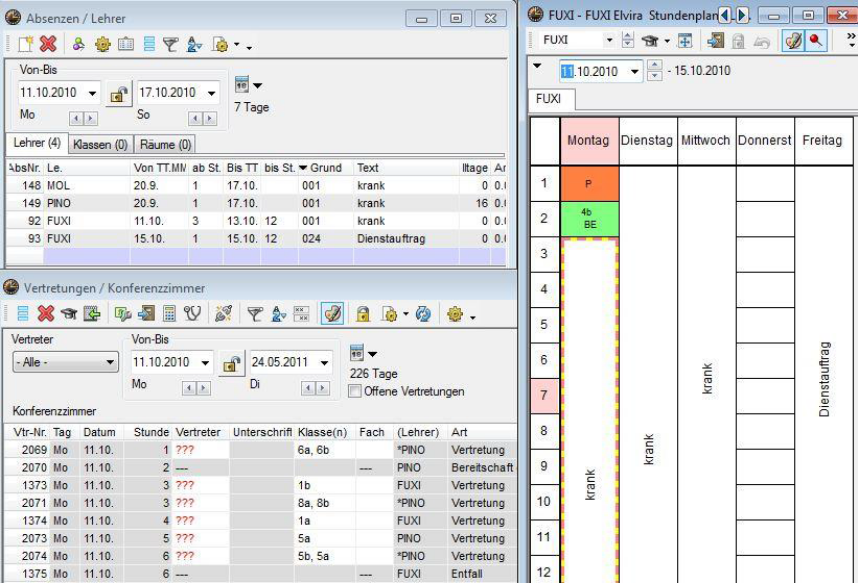
Task: Expand the 17.10.2010 end date dropdown
Action: coord(211,93)
